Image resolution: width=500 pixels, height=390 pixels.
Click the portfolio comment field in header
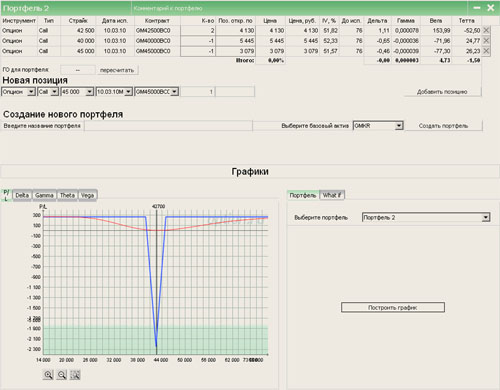[300, 8]
